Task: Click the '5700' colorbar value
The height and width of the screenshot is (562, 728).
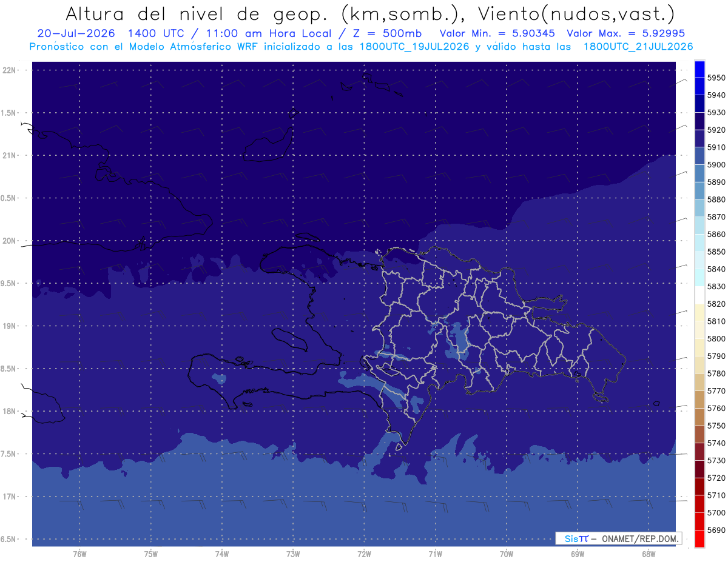Action: (x=716, y=513)
